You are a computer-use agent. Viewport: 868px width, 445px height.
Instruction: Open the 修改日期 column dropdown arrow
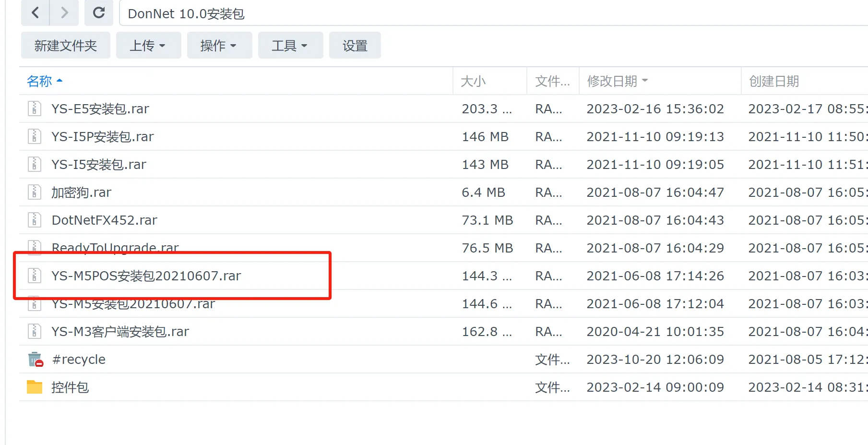pyautogui.click(x=645, y=81)
